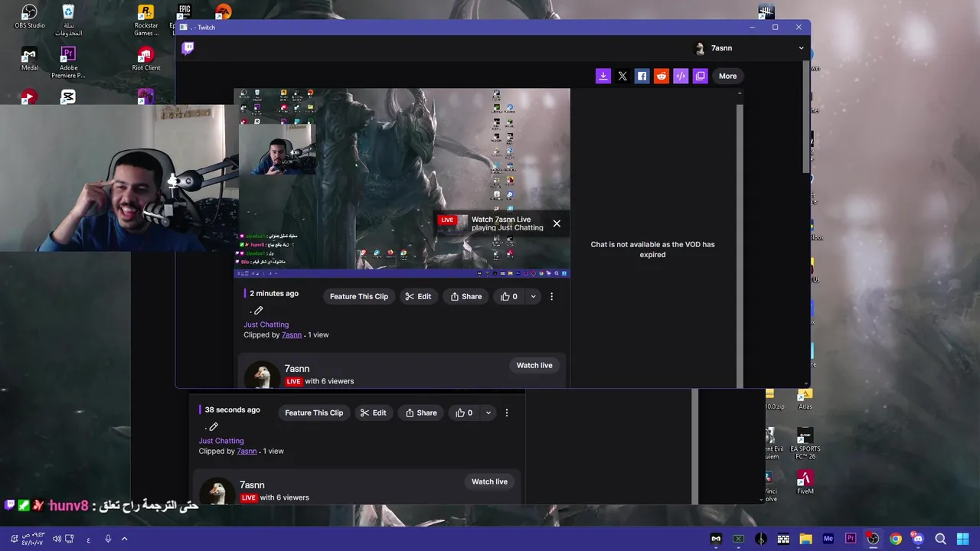Open Adobe Media Encoder from the taskbar

828,539
